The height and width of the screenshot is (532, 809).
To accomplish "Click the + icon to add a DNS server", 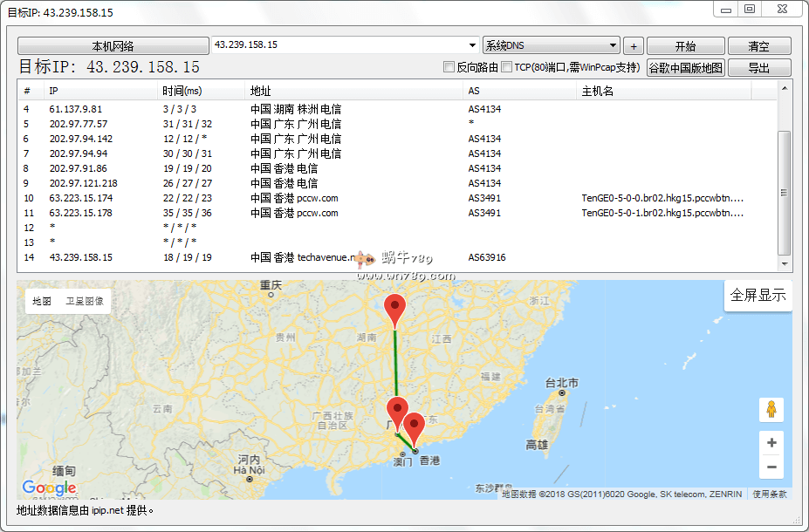I will (633, 44).
